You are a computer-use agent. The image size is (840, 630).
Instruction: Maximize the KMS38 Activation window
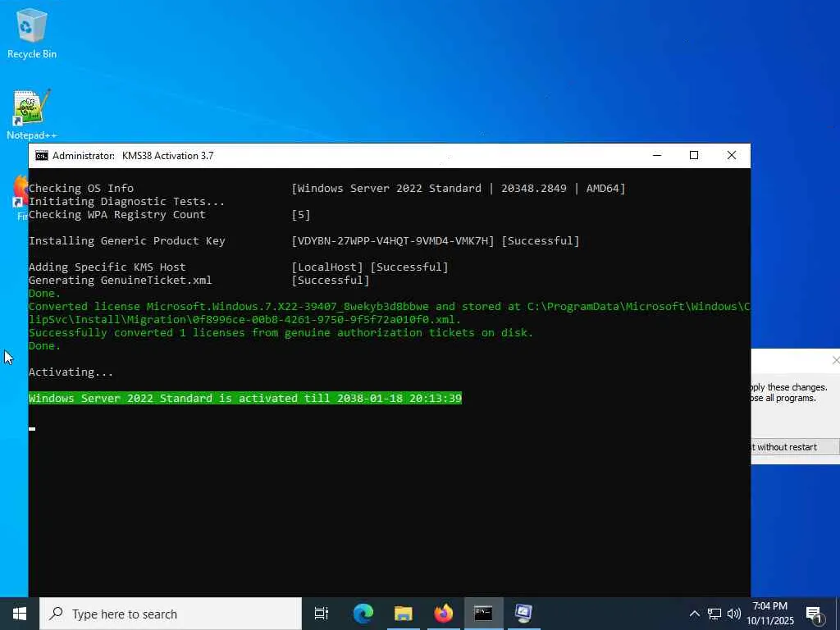pos(694,155)
